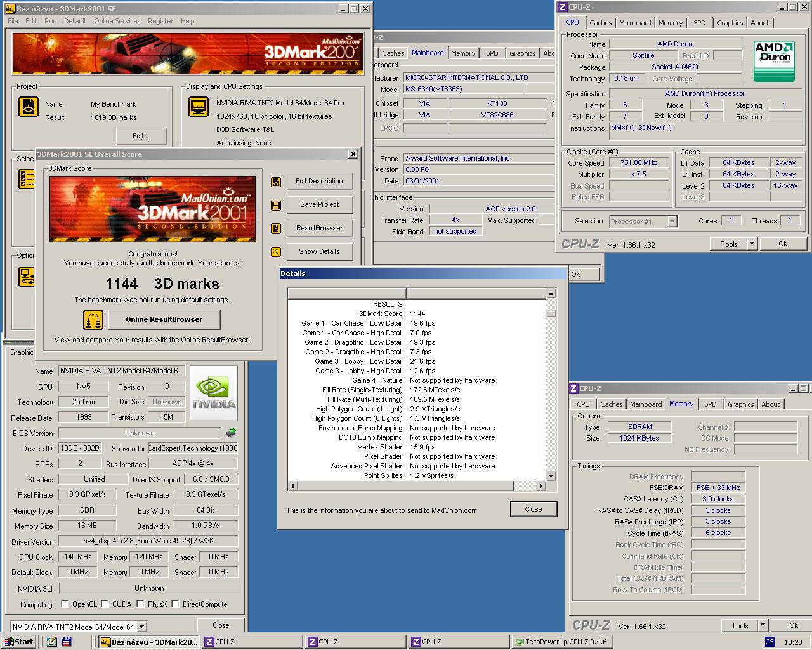Click the ResultBrowser icon

pos(276,229)
